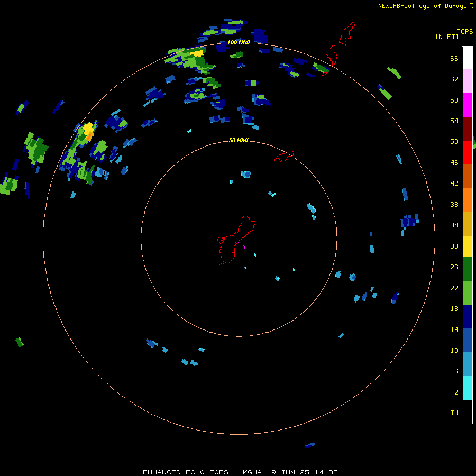The height and width of the screenshot is (476, 476).
Task: Click the yellow echo cell below the 100 NMI label
Action: coord(198,53)
